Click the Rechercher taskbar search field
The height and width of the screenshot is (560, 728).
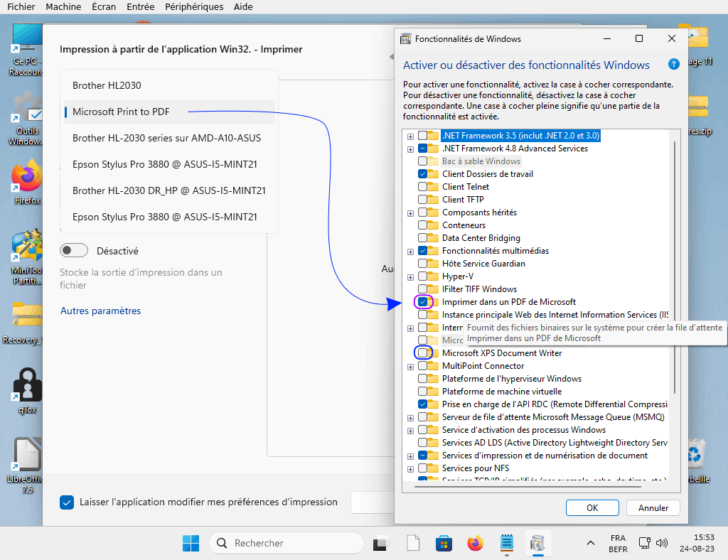286,543
